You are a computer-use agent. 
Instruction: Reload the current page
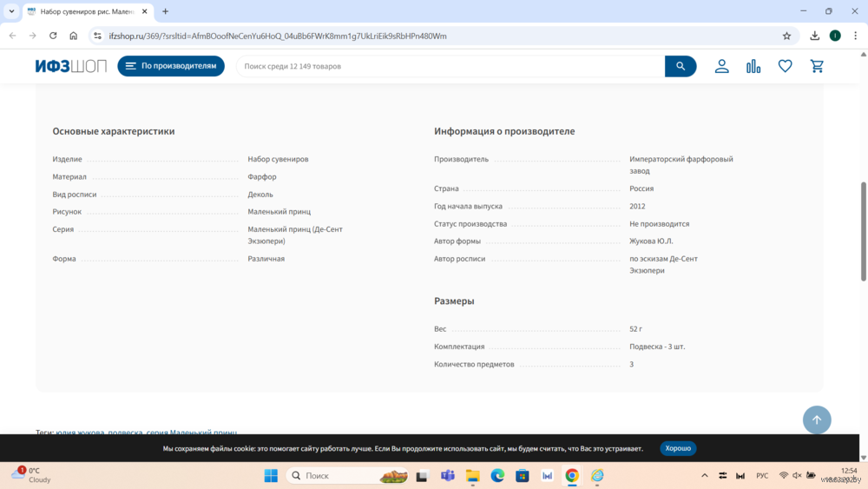(x=53, y=36)
